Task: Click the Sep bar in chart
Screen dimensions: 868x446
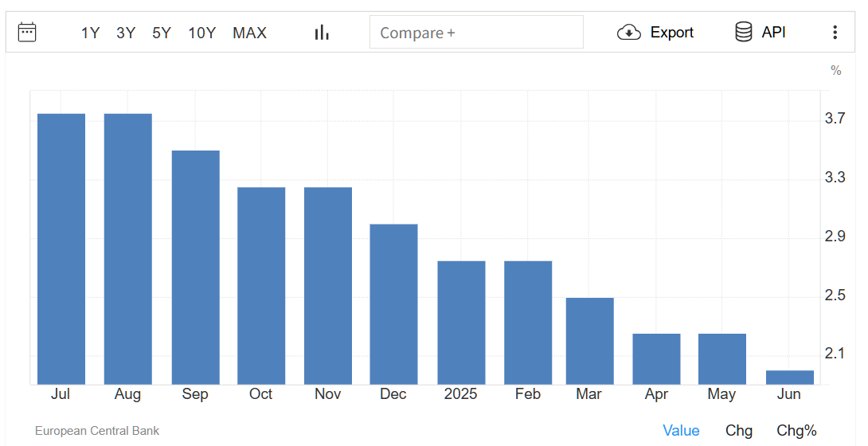Action: [195, 268]
